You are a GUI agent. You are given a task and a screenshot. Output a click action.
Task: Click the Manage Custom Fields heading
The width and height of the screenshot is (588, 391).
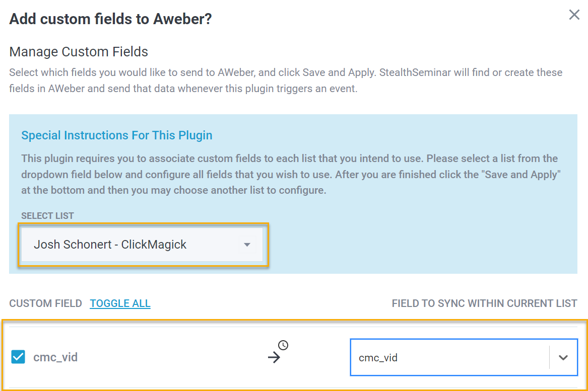point(79,52)
